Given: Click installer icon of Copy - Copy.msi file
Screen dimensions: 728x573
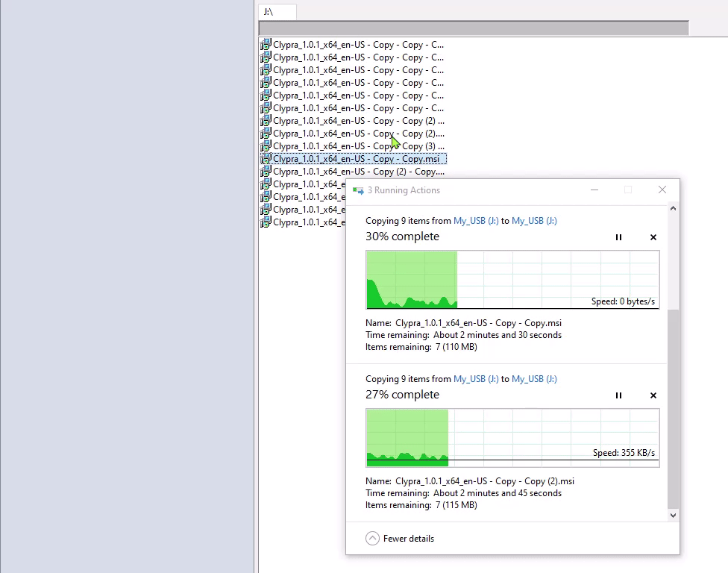Looking at the screenshot, I should pos(266,159).
